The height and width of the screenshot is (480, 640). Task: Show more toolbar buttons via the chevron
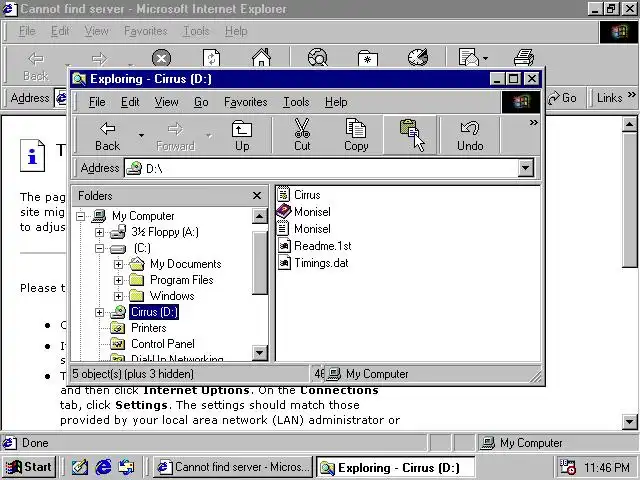533,122
